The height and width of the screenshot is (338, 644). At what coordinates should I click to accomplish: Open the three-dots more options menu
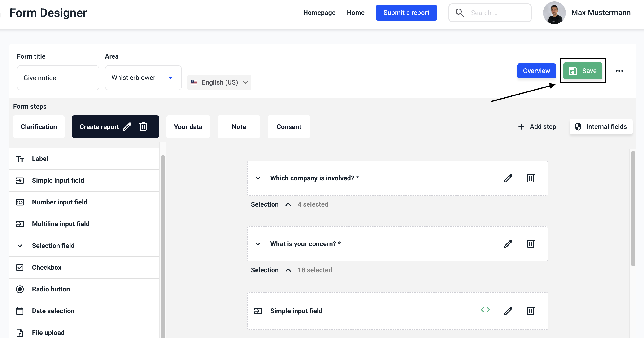(619, 71)
